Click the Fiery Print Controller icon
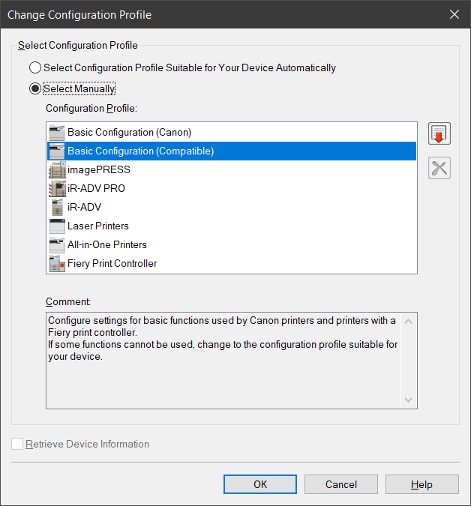471x506 pixels. (57, 263)
